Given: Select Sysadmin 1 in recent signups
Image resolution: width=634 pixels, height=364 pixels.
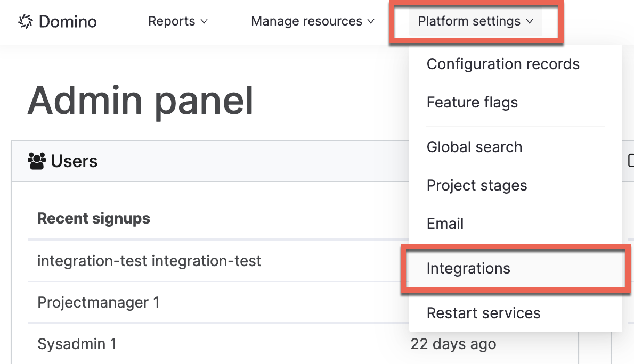Looking at the screenshot, I should point(77,344).
